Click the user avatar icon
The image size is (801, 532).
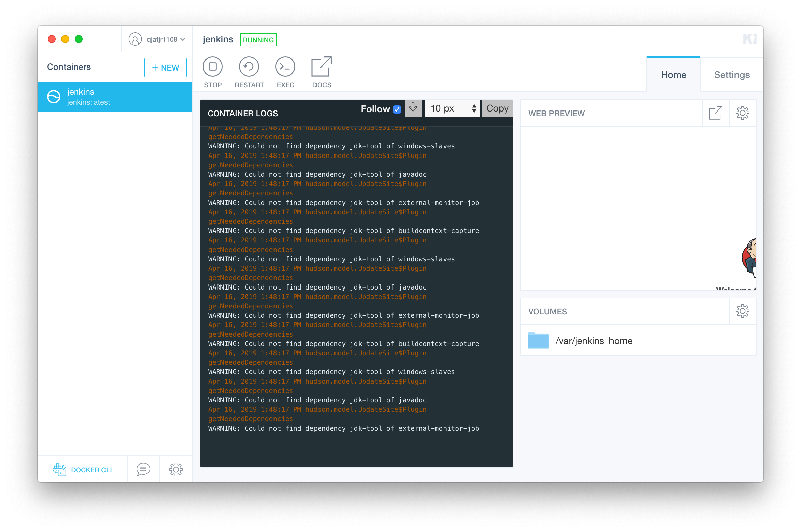coord(135,39)
